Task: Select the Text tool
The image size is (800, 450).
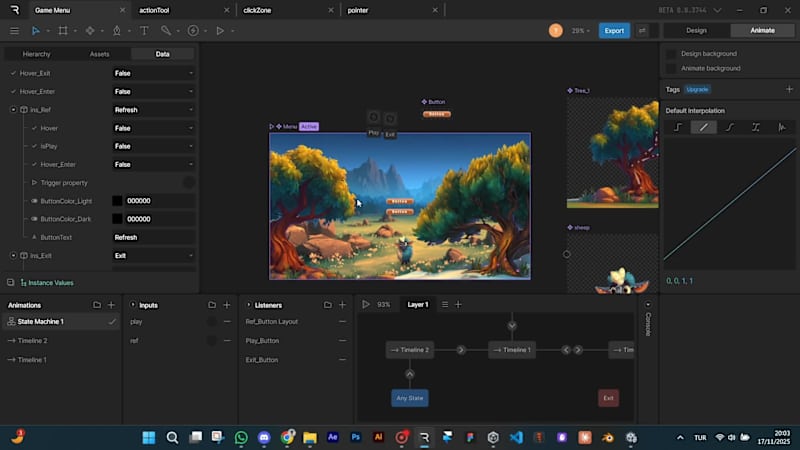Action: coord(144,31)
